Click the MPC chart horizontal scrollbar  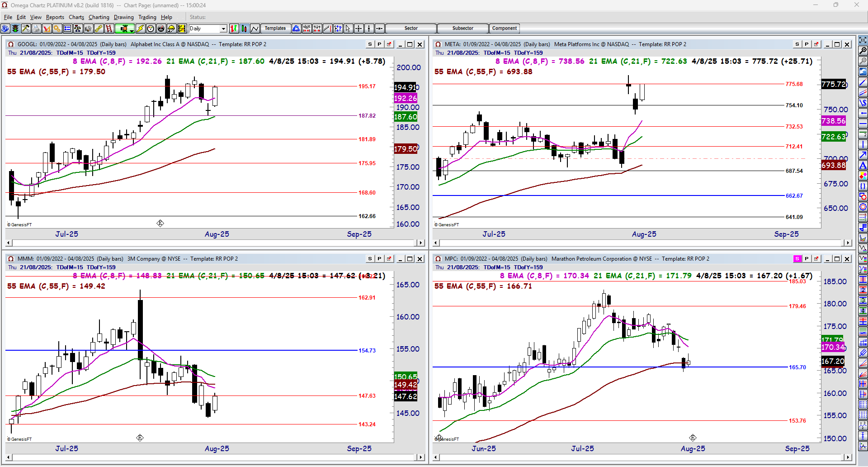coord(642,457)
